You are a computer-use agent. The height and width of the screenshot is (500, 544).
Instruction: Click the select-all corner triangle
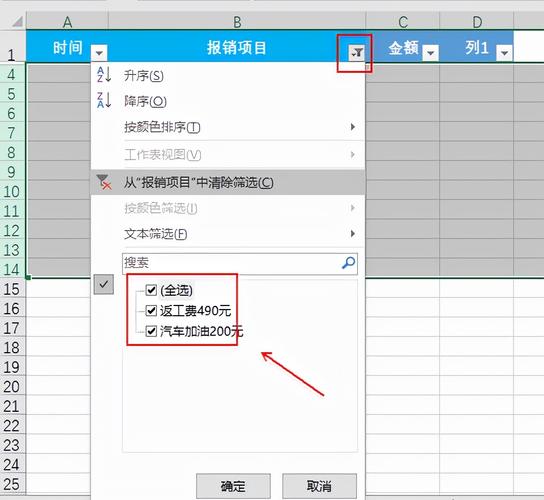pyautogui.click(x=17, y=22)
